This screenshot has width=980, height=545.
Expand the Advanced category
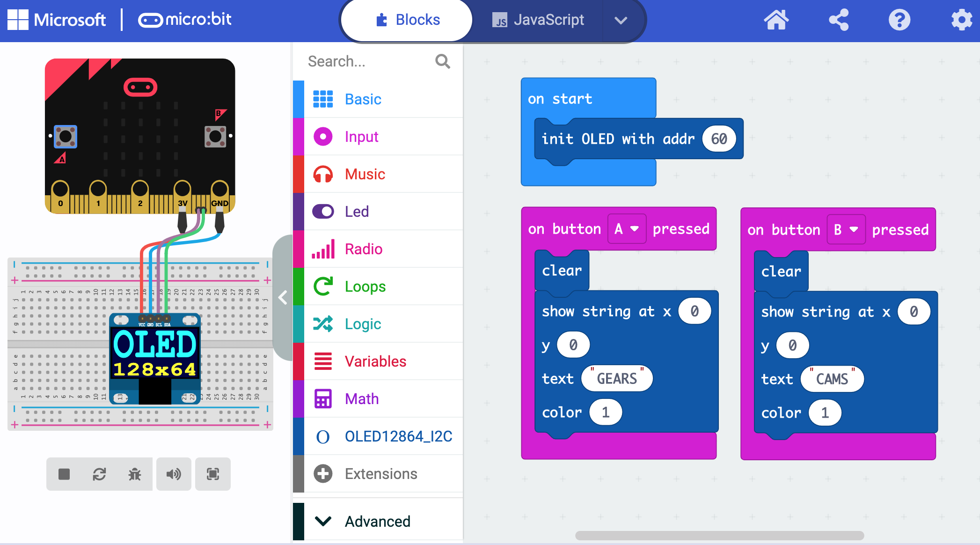pos(377,521)
